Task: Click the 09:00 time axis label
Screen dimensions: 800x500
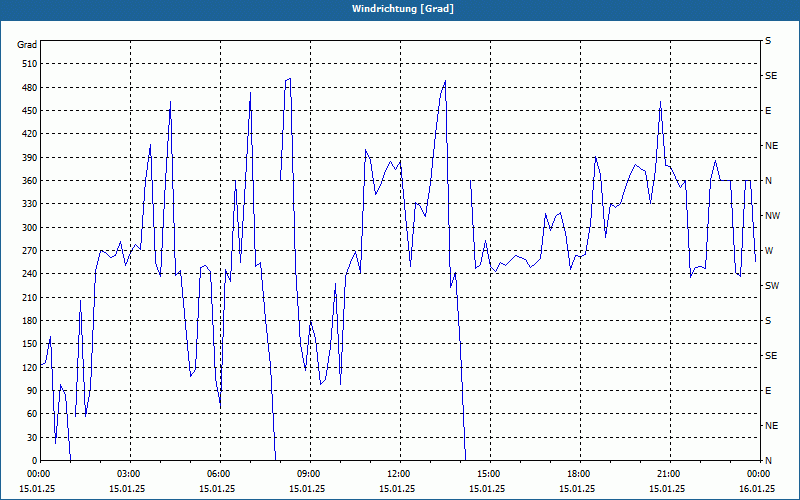Action: pos(310,474)
